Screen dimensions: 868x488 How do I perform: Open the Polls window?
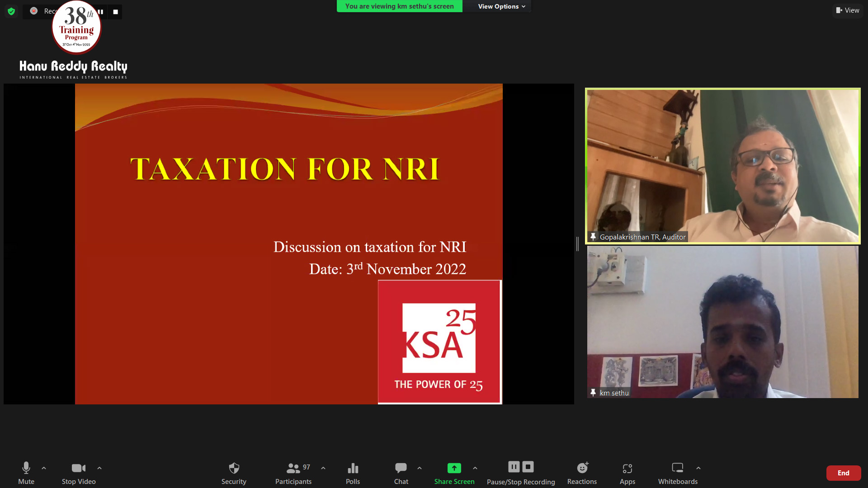pos(353,473)
